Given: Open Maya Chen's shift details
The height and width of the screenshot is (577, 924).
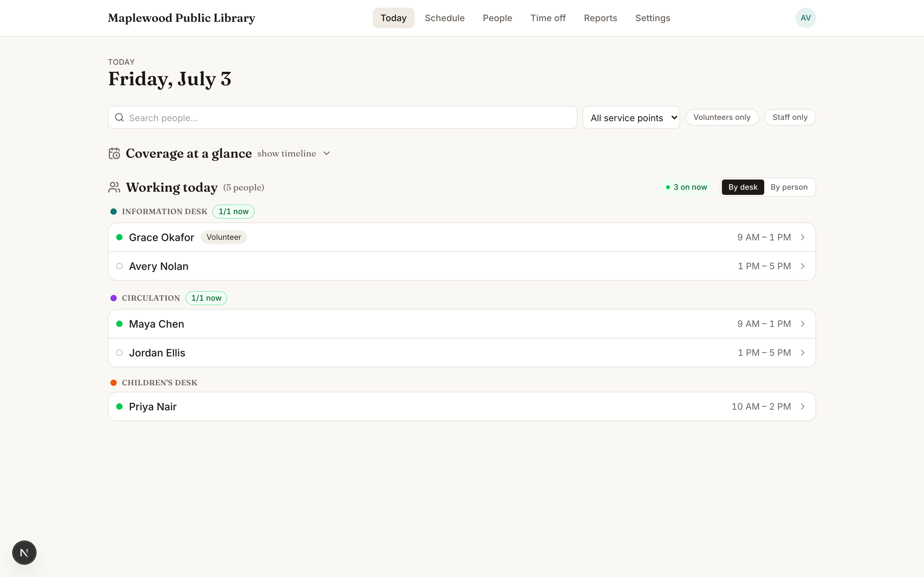Looking at the screenshot, I should tap(462, 324).
